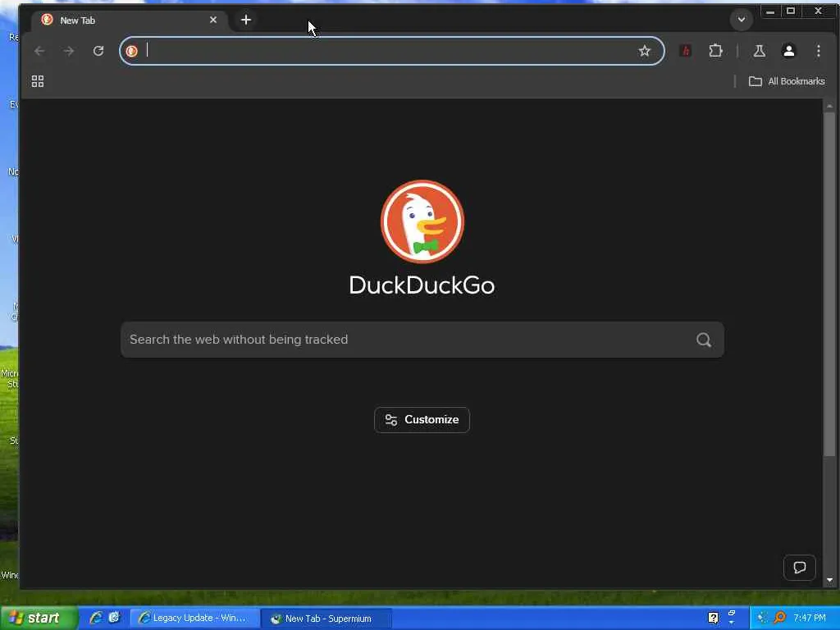Open the user profile menu

click(788, 51)
